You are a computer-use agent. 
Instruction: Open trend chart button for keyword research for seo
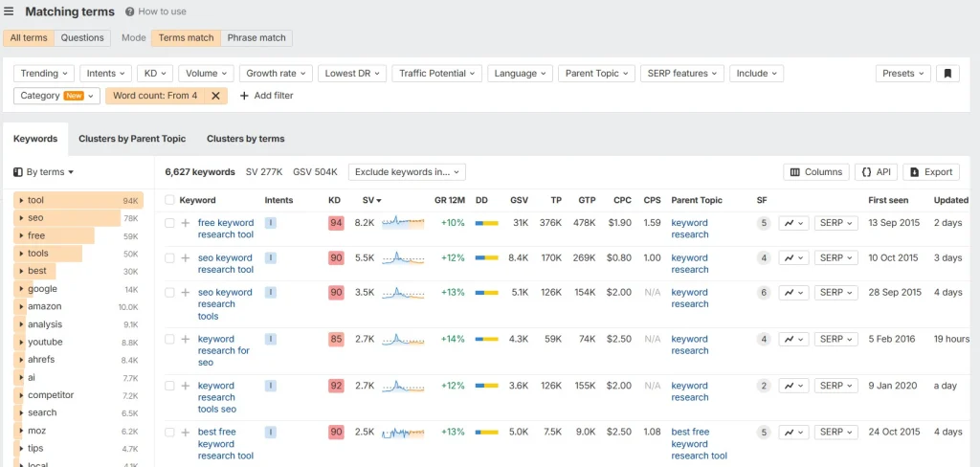pos(793,339)
